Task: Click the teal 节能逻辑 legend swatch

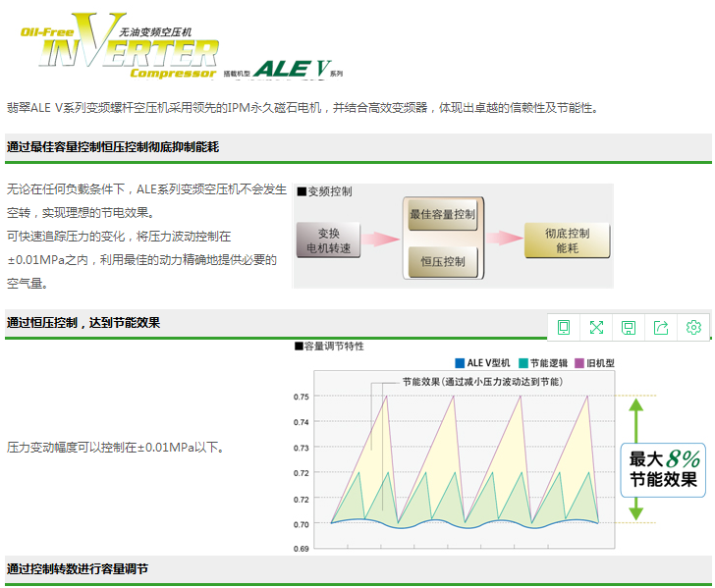Action: (523, 363)
